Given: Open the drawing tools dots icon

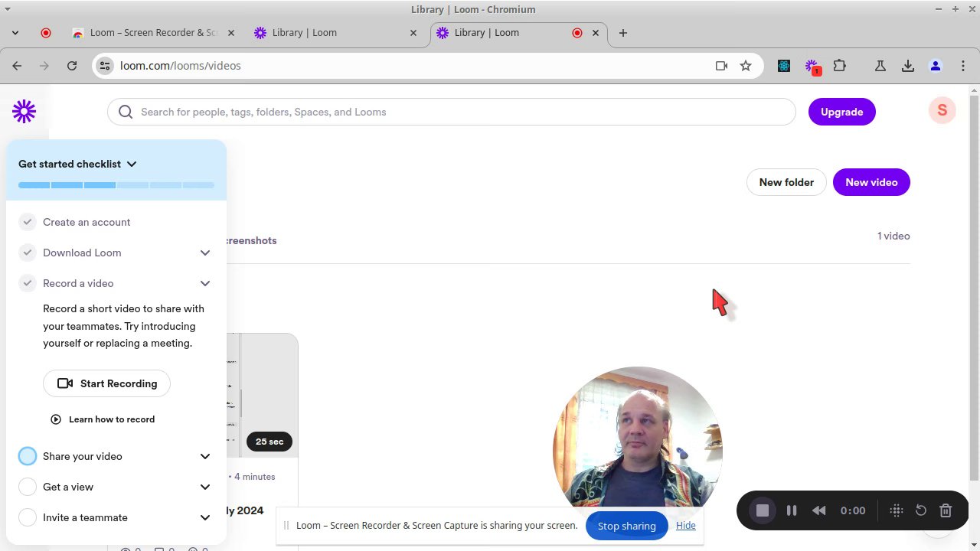Looking at the screenshot, I should pos(897,510).
